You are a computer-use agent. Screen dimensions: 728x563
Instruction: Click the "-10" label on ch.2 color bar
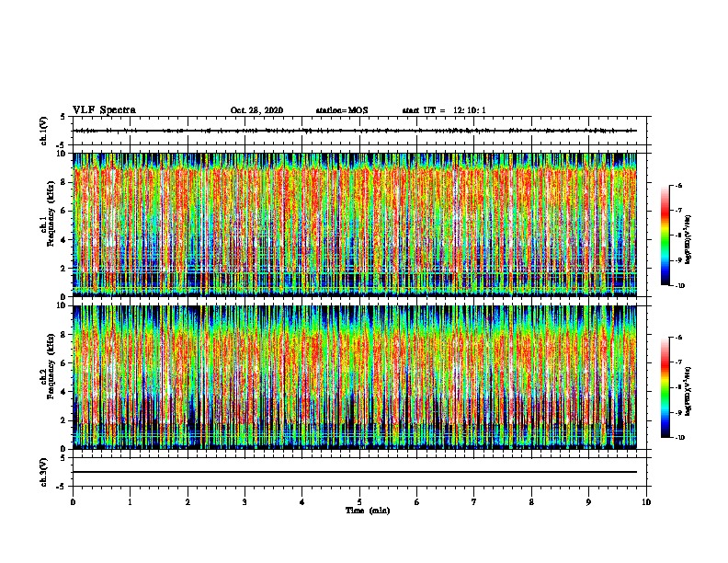click(x=679, y=438)
